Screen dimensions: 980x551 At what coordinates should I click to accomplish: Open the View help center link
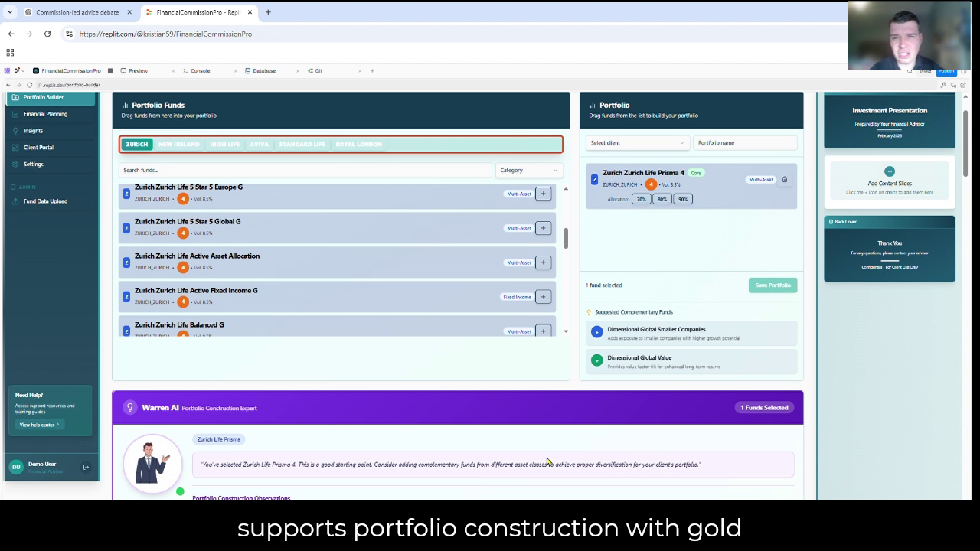[x=39, y=425]
